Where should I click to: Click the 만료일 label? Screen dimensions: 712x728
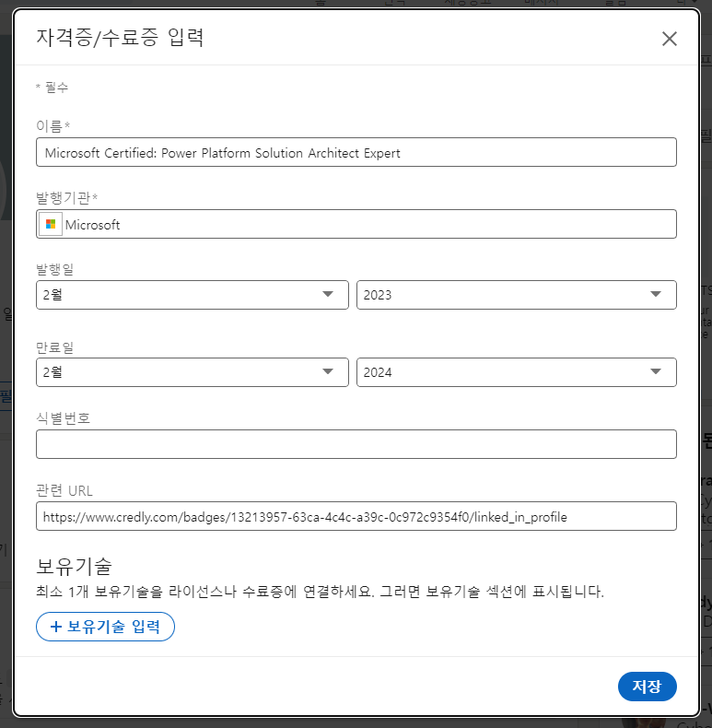pyautogui.click(x=54, y=346)
